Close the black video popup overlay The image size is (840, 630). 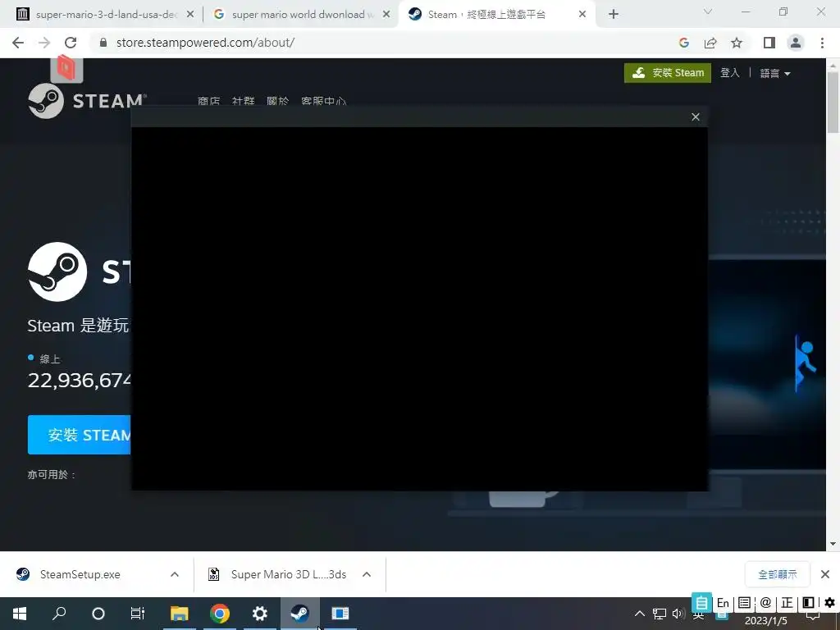coord(696,116)
